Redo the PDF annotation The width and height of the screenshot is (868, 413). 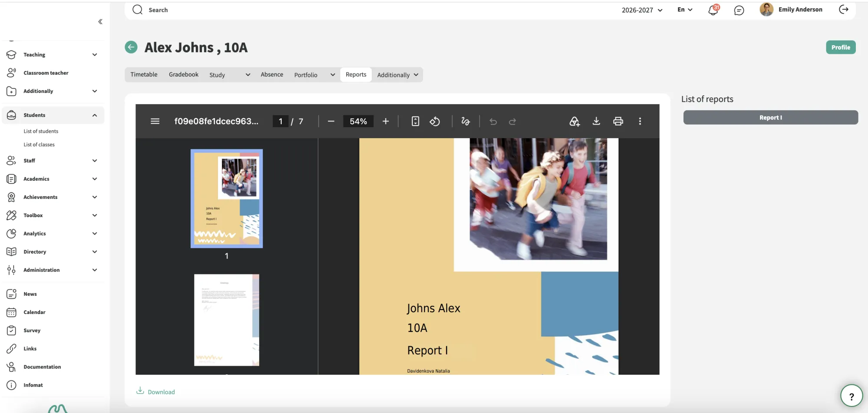(x=513, y=122)
